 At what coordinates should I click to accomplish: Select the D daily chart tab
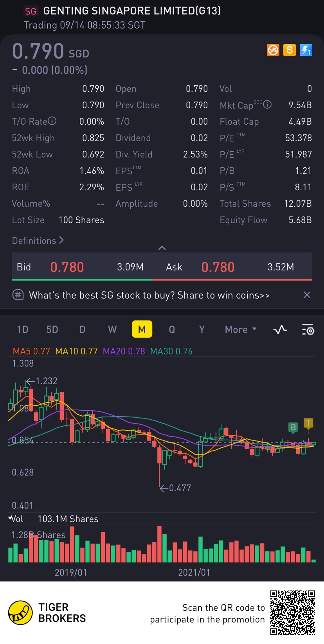82,329
